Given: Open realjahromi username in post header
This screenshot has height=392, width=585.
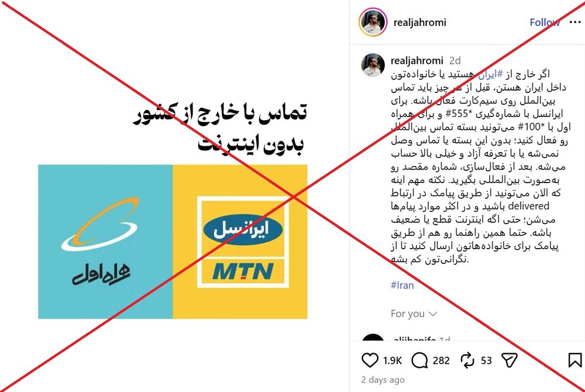Looking at the screenshot, I should 419,22.
